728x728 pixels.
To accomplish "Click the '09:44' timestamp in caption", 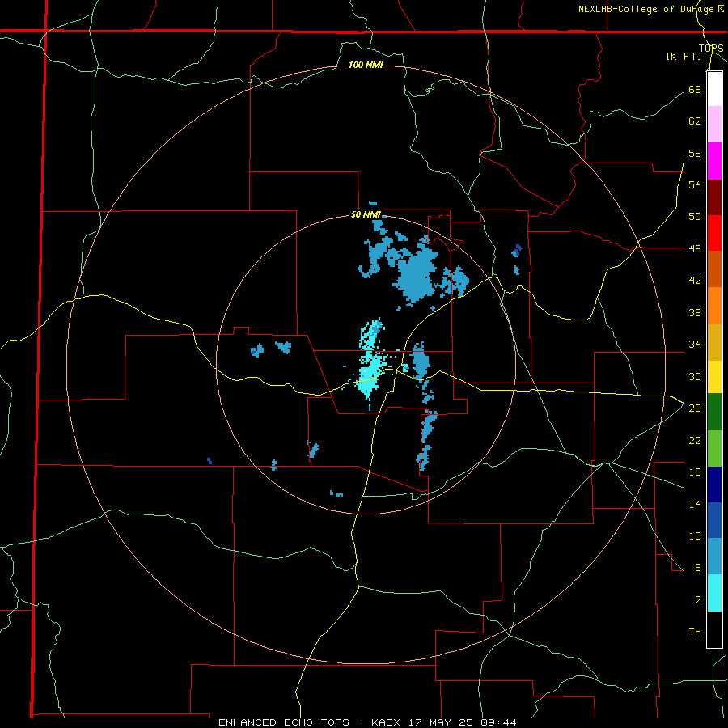I will pos(499,722).
